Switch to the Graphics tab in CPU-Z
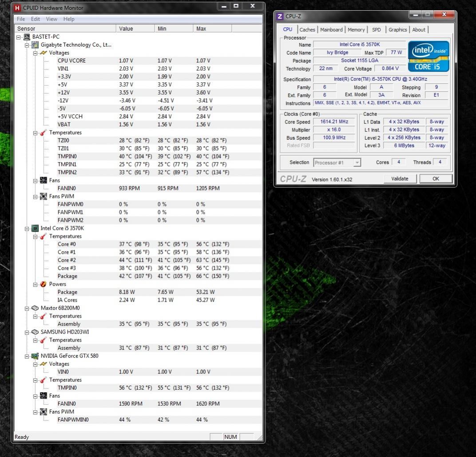The image size is (476, 457). point(397,30)
